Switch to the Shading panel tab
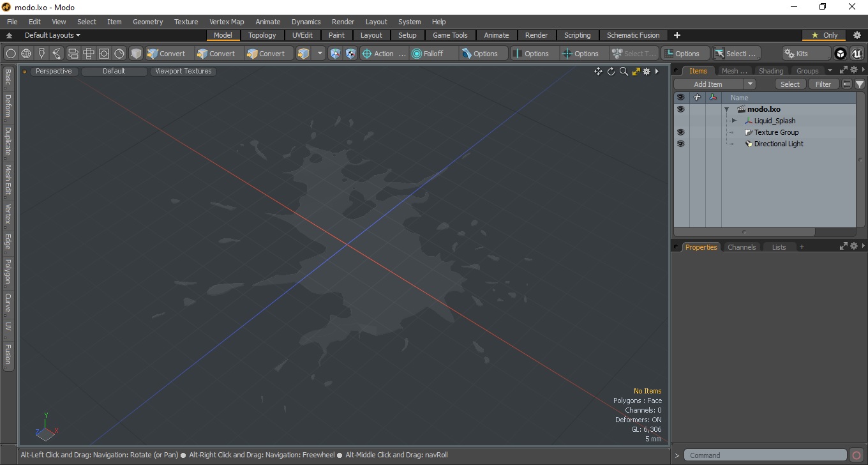The width and height of the screenshot is (868, 465). [x=770, y=71]
